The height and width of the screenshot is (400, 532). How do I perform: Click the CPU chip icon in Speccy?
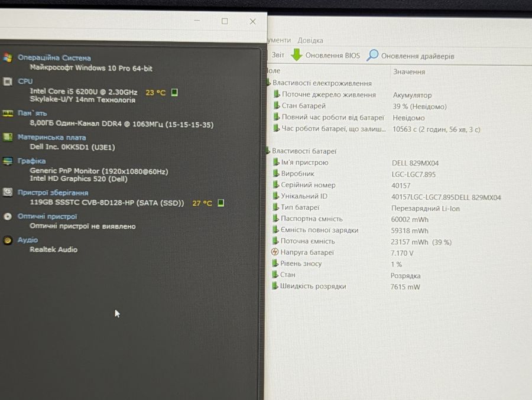tap(8, 82)
